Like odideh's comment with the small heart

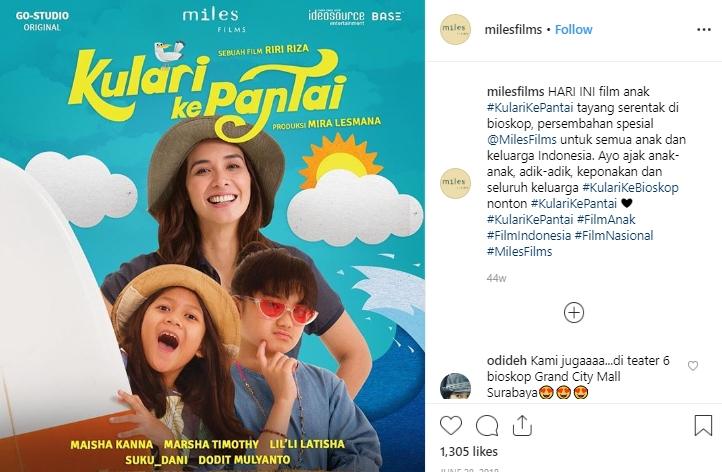pyautogui.click(x=693, y=366)
